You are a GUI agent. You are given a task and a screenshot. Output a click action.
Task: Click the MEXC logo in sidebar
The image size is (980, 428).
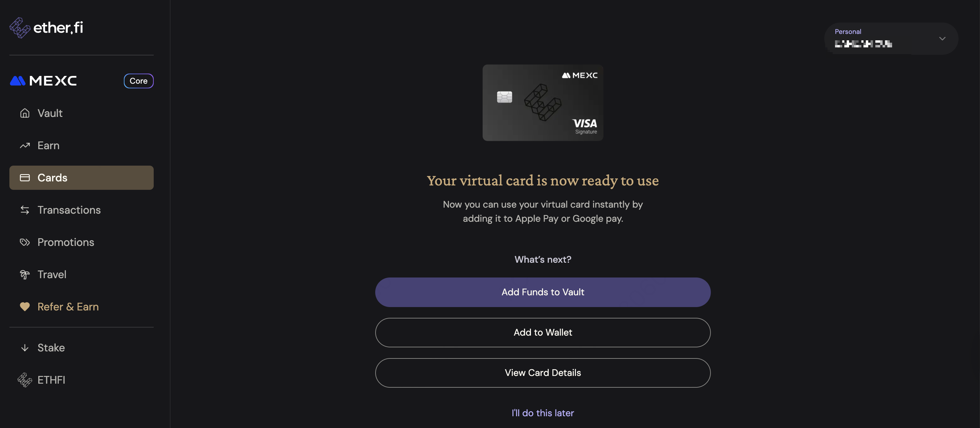click(43, 81)
